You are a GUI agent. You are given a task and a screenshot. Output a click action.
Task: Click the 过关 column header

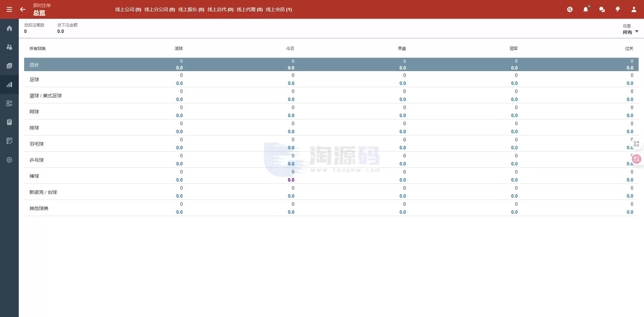tap(629, 49)
